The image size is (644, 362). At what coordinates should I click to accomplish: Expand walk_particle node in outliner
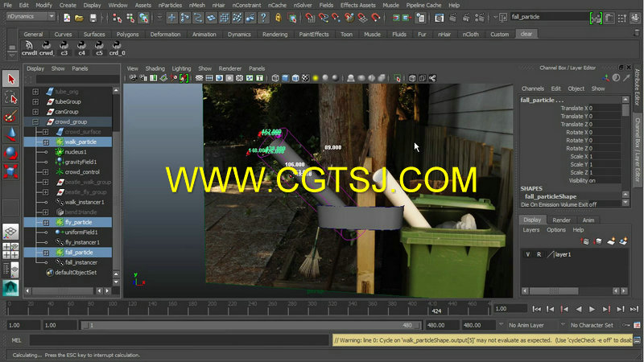[46, 142]
